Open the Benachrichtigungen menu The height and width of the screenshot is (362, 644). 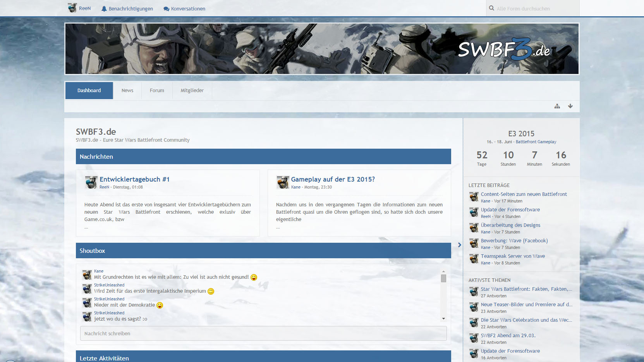pos(127,9)
